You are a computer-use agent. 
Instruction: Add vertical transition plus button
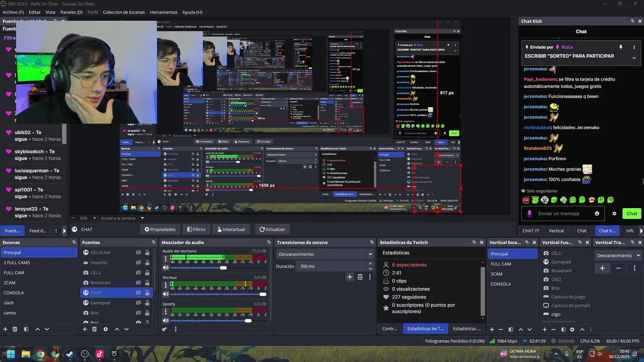coord(602,268)
